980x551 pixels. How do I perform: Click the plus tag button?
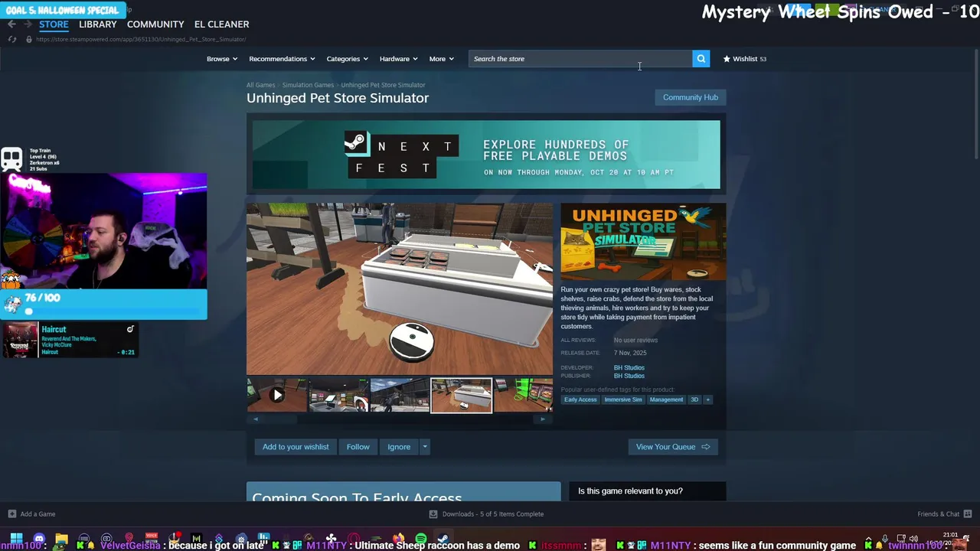(707, 399)
